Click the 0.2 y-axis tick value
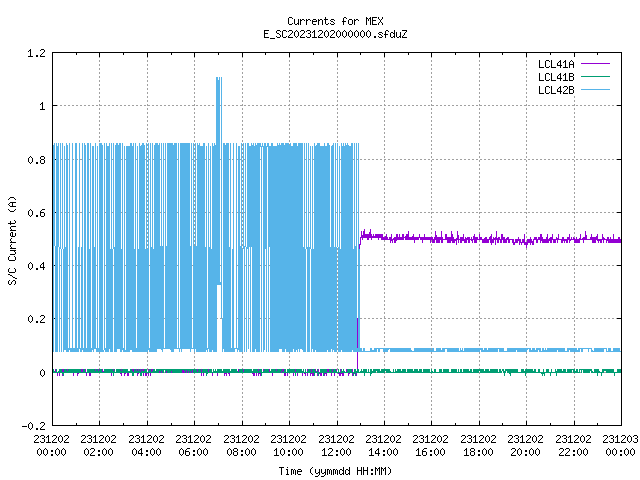640x480 pixels. click(x=36, y=319)
